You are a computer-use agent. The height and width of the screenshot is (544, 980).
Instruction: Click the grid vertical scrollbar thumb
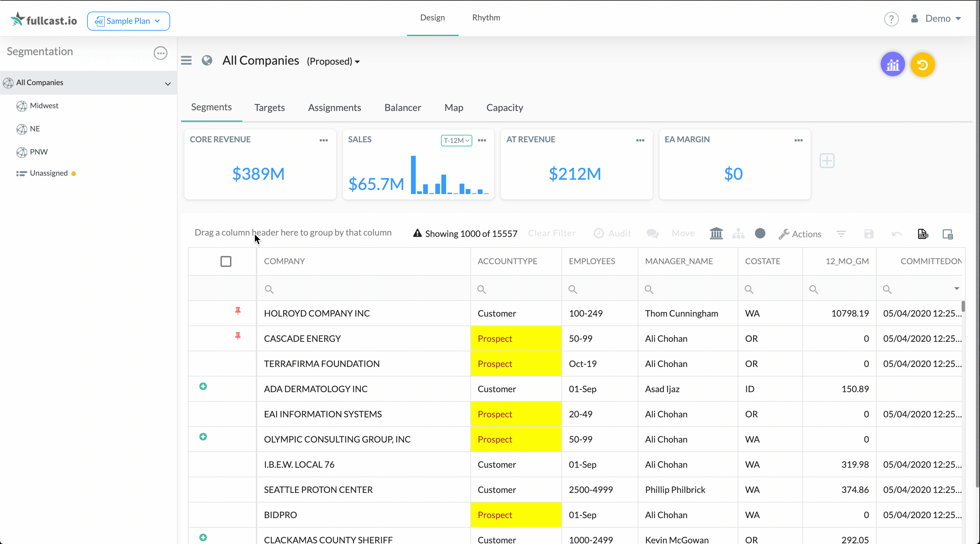point(963,306)
